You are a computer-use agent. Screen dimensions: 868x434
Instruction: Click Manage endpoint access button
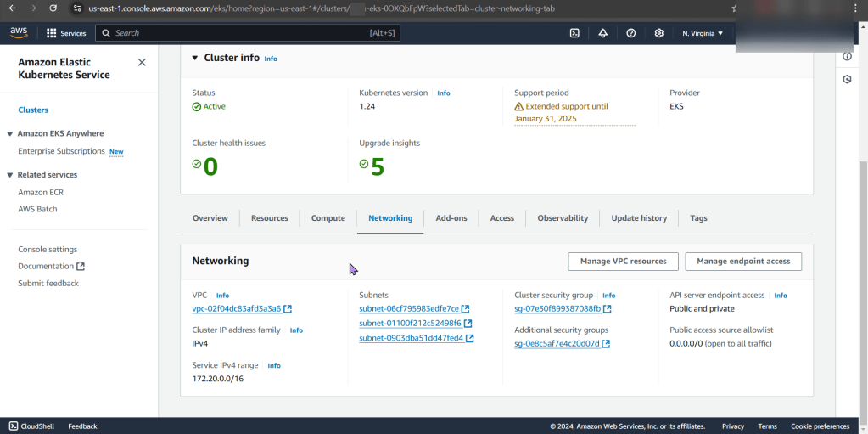coord(742,262)
